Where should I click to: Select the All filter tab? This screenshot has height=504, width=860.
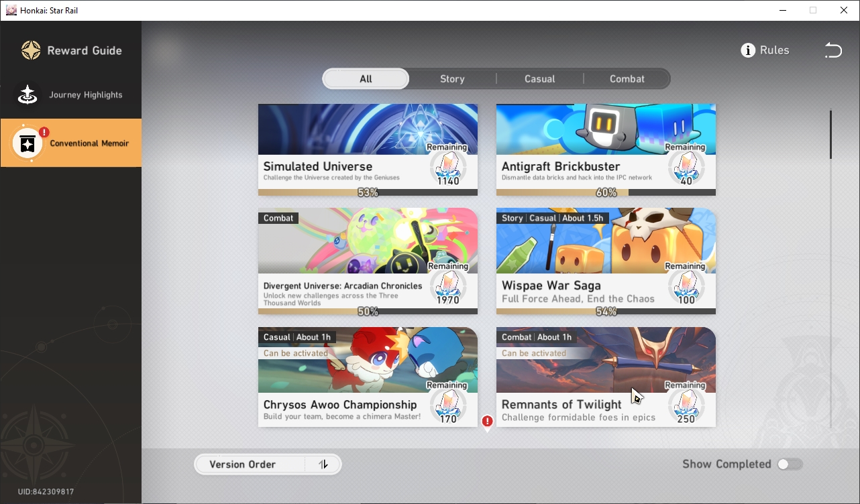(366, 78)
